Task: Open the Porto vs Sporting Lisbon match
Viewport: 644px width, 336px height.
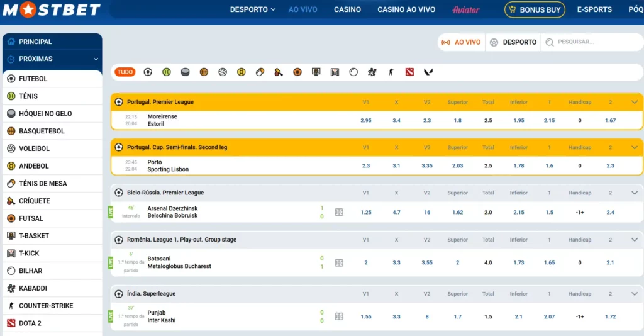Action: pos(168,166)
